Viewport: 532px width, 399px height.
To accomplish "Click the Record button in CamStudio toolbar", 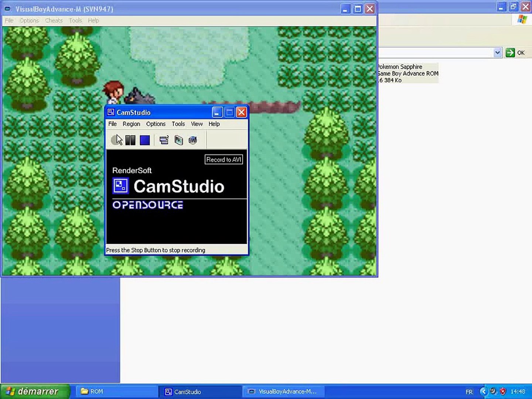I will pos(116,140).
